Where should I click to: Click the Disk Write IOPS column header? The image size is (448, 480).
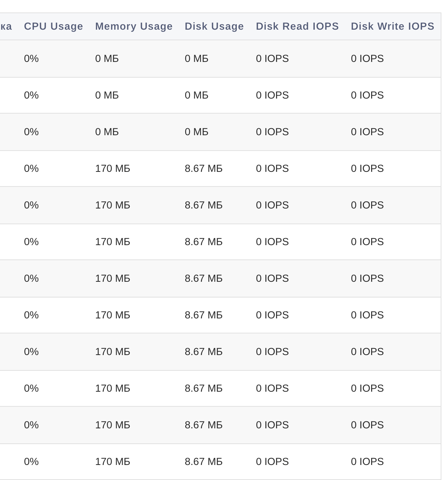392,26
